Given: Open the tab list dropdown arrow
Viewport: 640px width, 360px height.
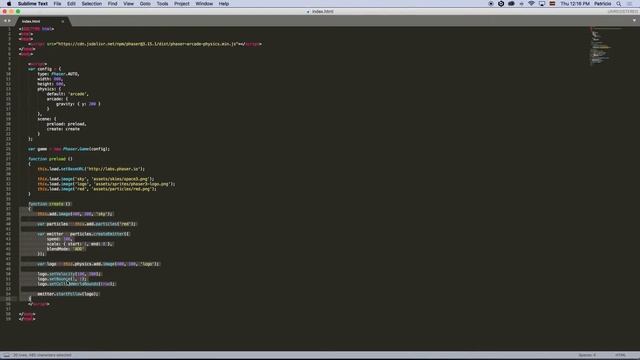Looking at the screenshot, I should 634,20.
